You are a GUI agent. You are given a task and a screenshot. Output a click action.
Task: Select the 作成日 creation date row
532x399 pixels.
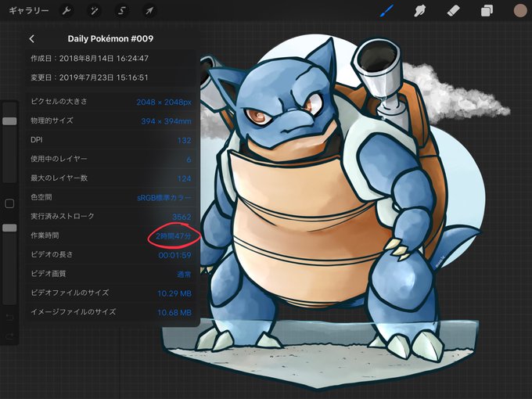click(x=111, y=59)
